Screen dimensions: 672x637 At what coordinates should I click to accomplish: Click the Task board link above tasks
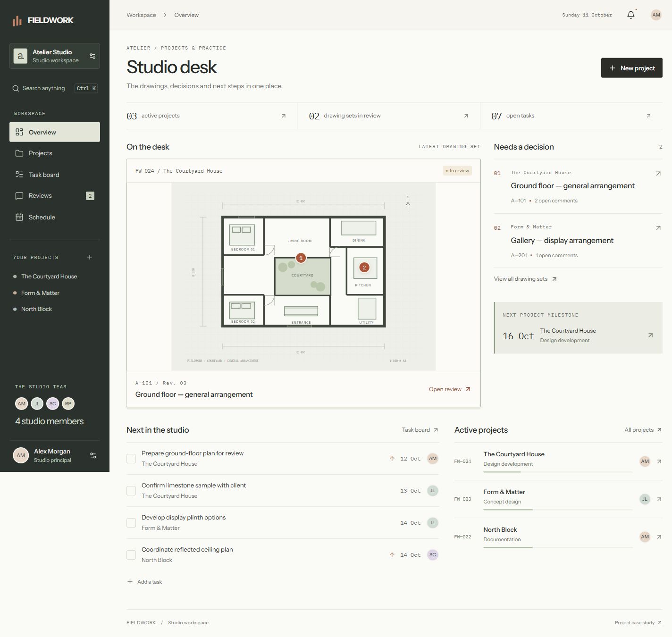(x=420, y=430)
